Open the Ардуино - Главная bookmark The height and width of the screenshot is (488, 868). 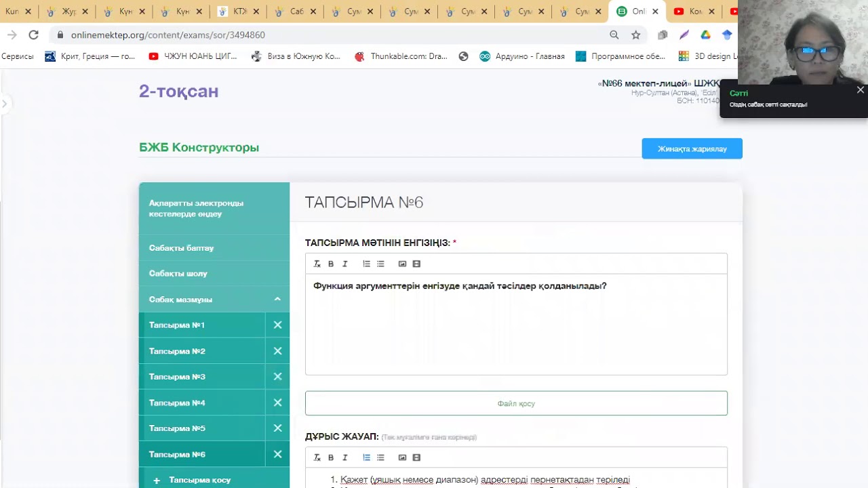click(522, 56)
